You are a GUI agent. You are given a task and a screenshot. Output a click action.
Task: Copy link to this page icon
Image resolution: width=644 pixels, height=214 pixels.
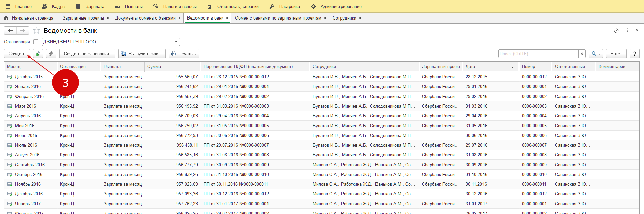(x=617, y=30)
